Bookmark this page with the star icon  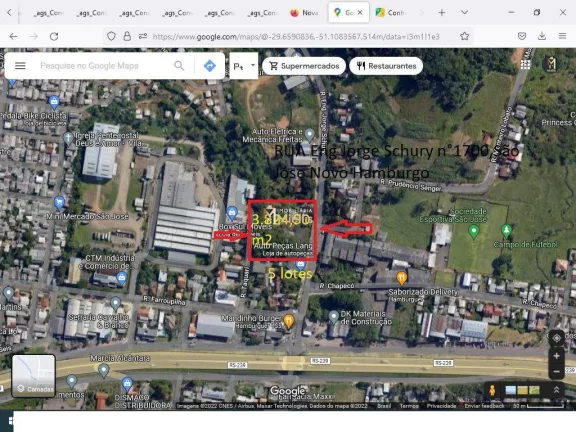[464, 36]
